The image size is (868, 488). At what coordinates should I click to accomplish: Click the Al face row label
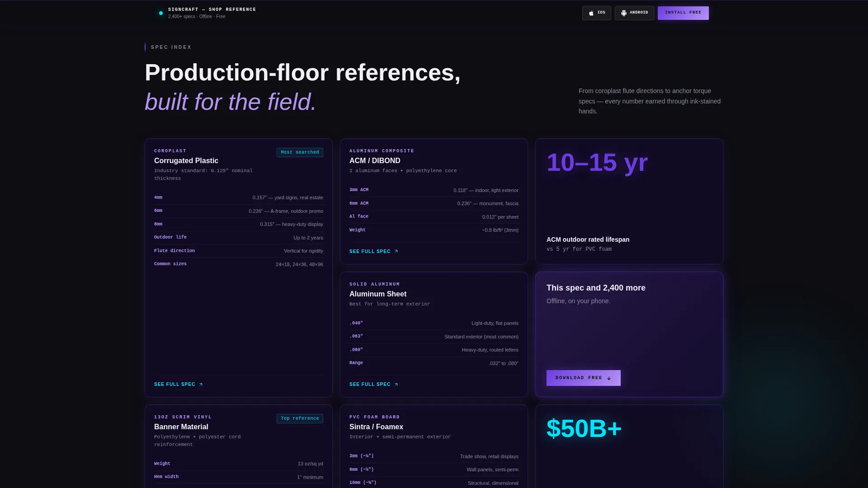tap(359, 217)
